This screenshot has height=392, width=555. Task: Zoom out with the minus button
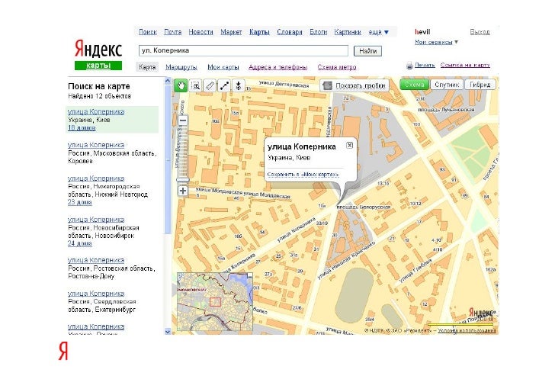pyautogui.click(x=183, y=120)
